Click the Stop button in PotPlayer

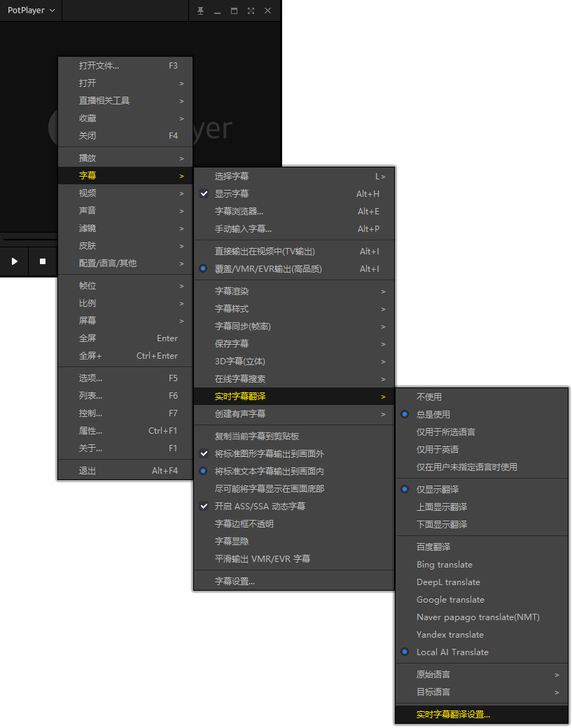(43, 261)
